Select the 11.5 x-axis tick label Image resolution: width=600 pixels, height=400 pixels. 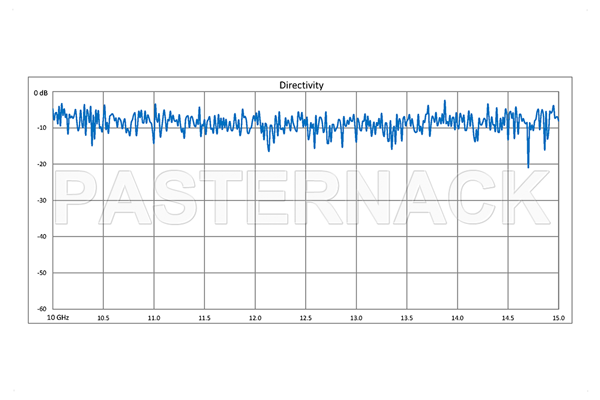point(204,318)
